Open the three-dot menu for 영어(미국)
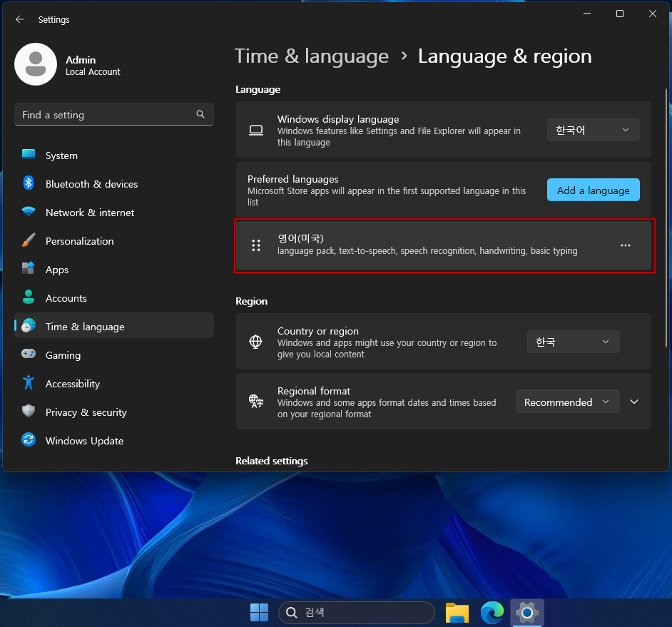The width and height of the screenshot is (672, 627). (626, 245)
